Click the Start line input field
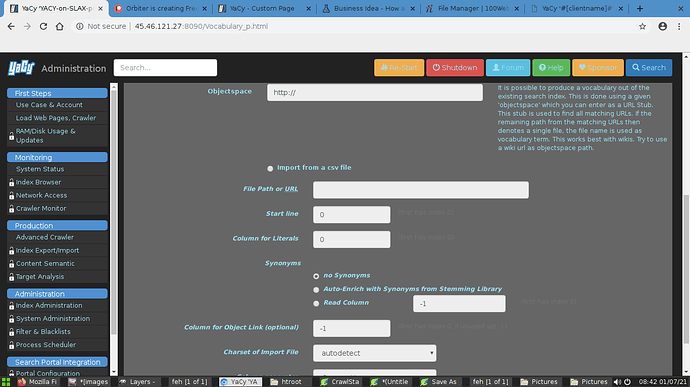This screenshot has width=690, height=387. (x=352, y=214)
